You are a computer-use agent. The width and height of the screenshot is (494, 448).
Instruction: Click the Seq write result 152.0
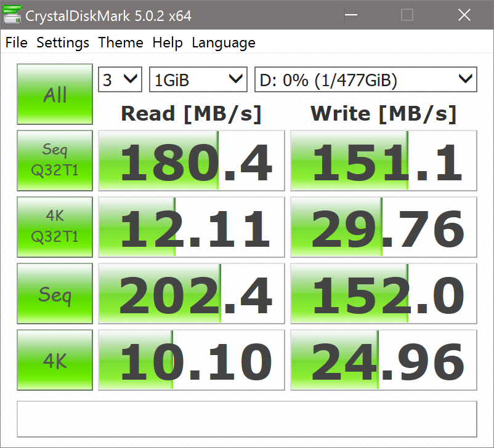[x=384, y=294]
